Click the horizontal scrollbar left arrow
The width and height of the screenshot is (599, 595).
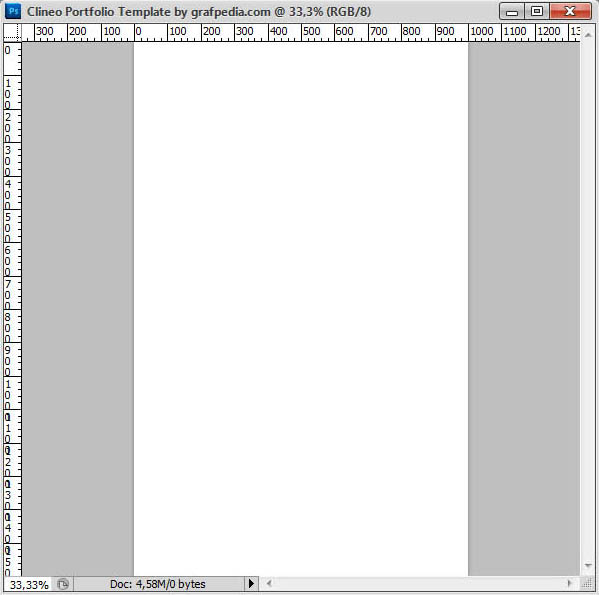point(269,583)
